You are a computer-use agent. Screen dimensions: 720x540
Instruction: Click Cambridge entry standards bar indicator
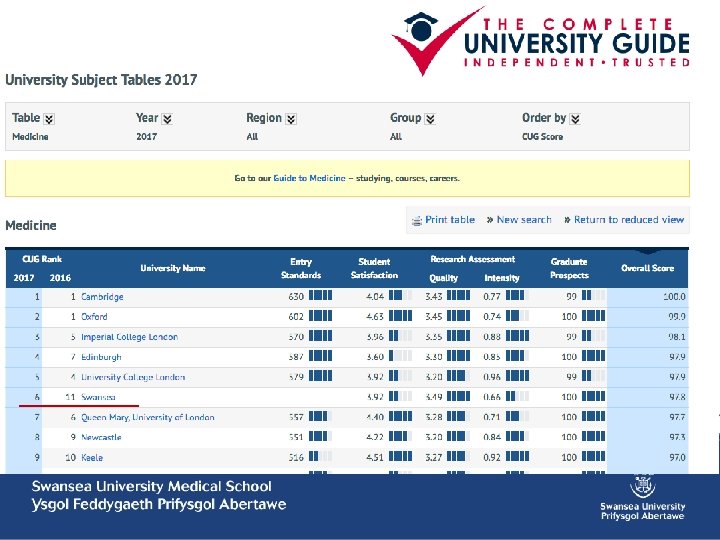(x=320, y=295)
